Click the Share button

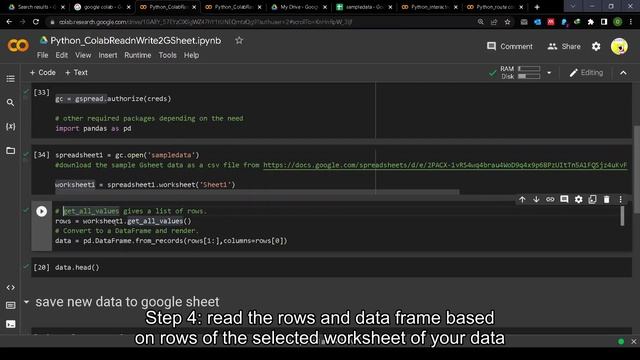click(x=564, y=47)
